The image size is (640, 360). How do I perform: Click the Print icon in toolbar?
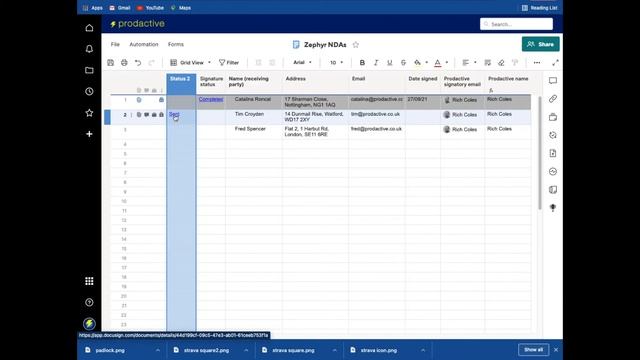(x=124, y=62)
